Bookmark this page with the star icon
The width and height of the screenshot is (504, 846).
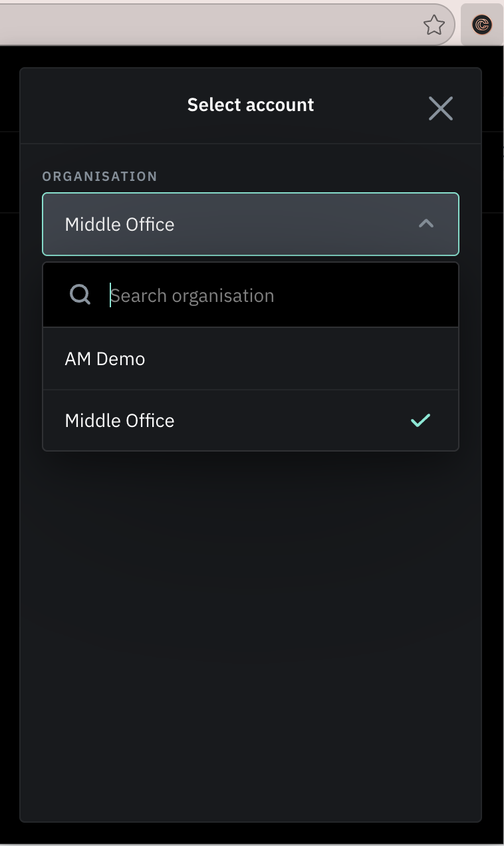[434, 25]
